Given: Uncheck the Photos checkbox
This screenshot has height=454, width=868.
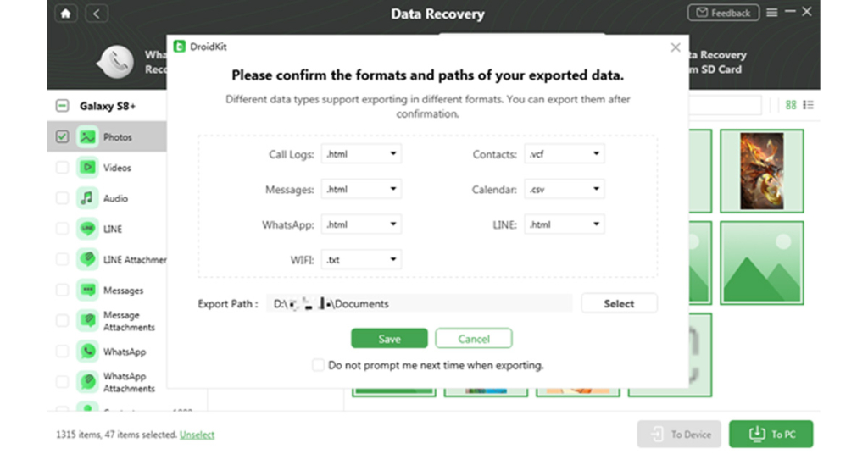Looking at the screenshot, I should [x=62, y=136].
